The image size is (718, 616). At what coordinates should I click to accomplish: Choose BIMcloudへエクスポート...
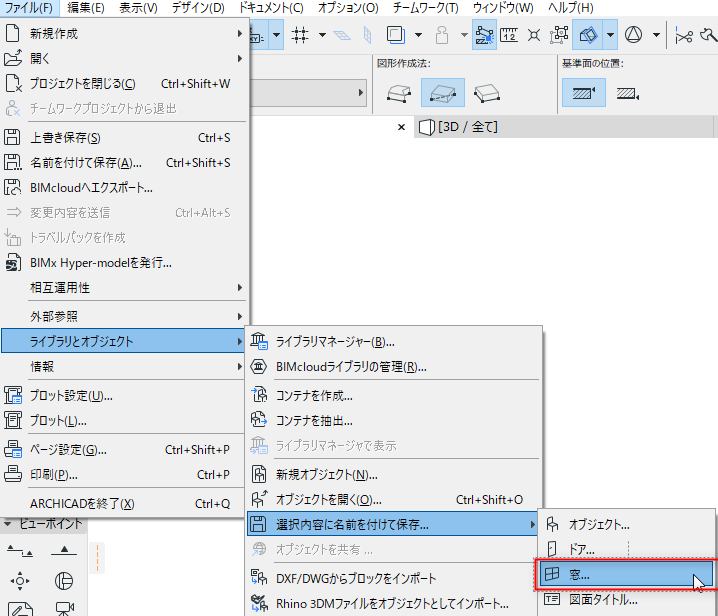[x=124, y=187]
